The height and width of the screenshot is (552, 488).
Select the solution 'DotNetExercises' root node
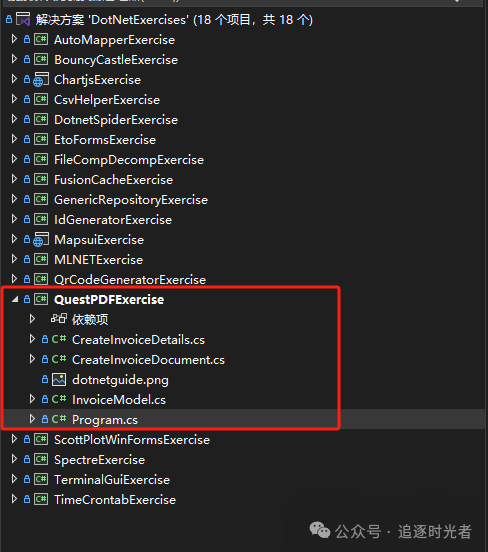[x=174, y=20]
